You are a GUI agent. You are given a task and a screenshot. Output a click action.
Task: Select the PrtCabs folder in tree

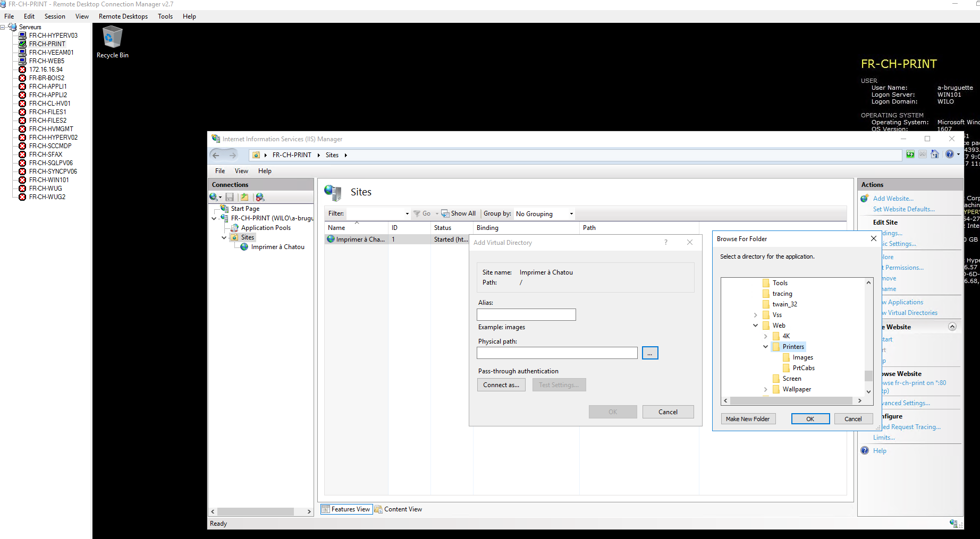(803, 368)
